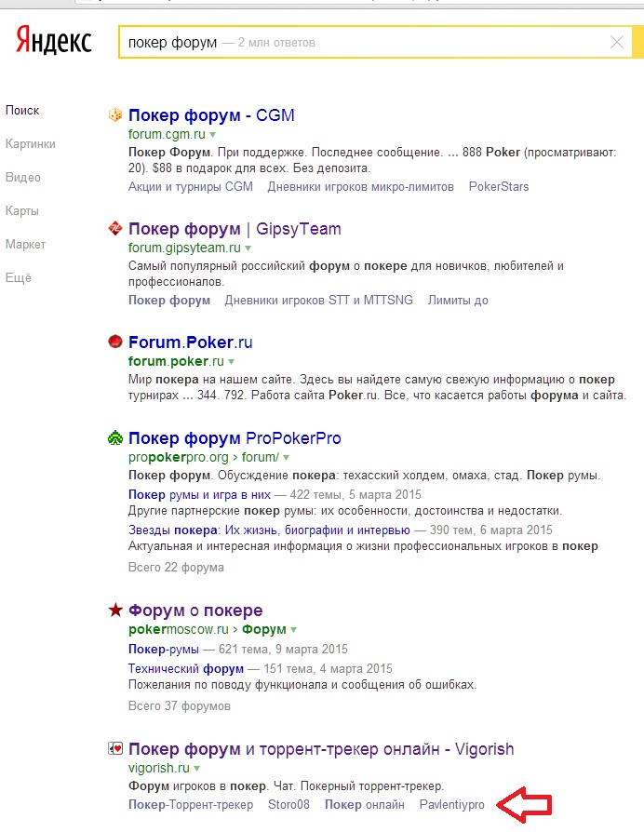Select the Поиск tab in sidebar
This screenshot has height=832, width=644.
22,111
